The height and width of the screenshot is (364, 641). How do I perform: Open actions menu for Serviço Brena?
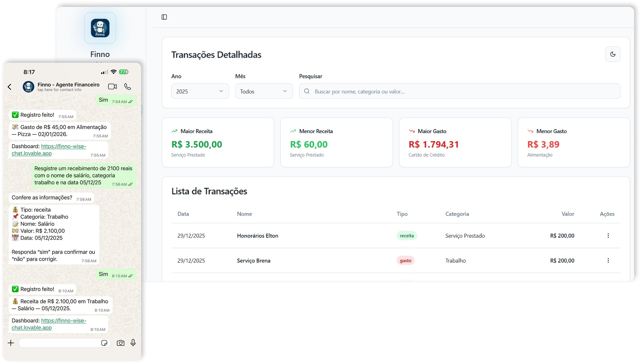coord(608,260)
